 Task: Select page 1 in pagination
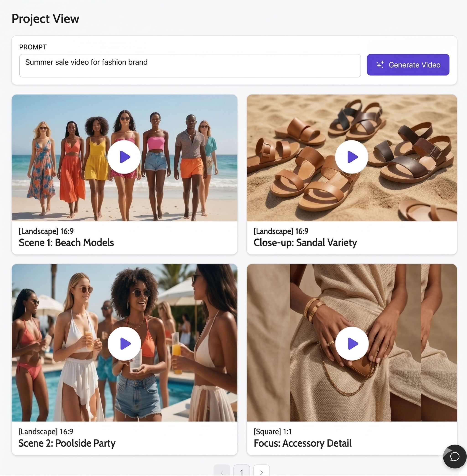pos(242,470)
